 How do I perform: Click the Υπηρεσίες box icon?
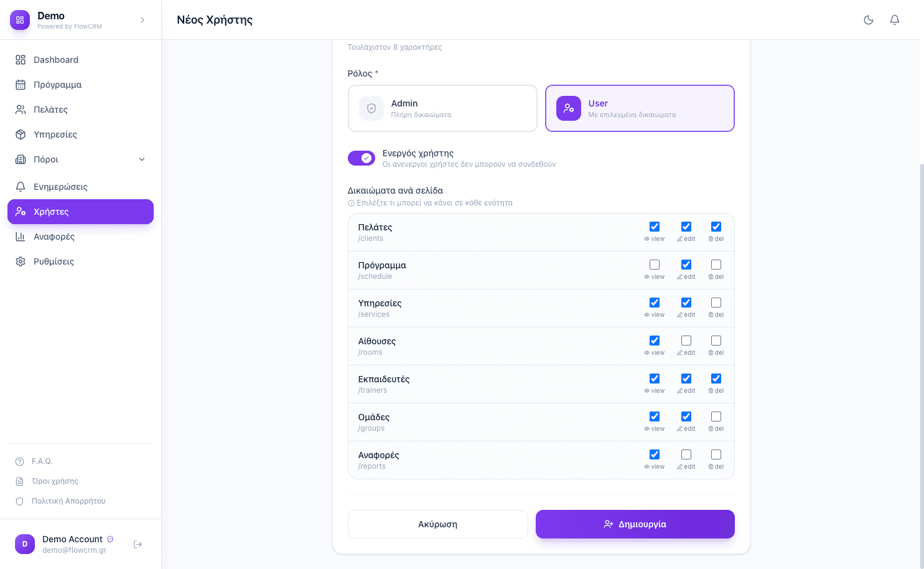21,134
